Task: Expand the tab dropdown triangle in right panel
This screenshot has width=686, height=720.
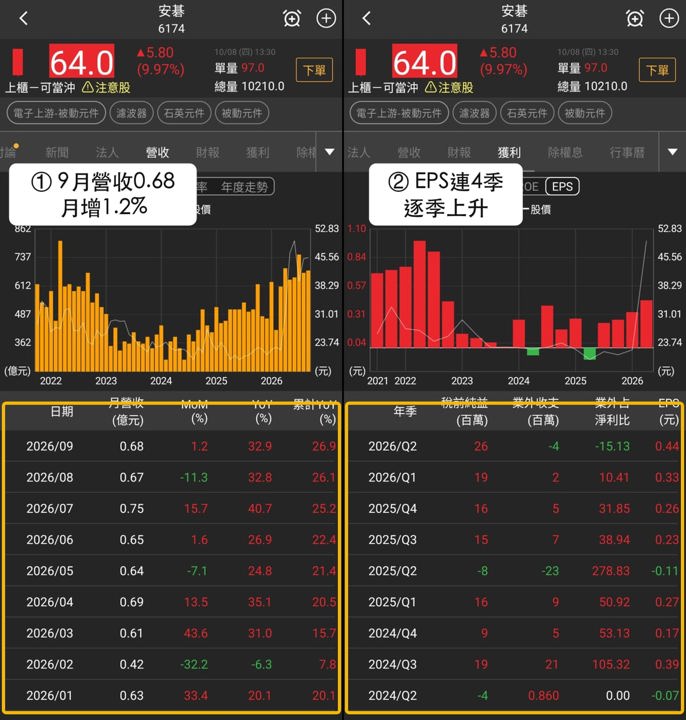Action: click(673, 152)
